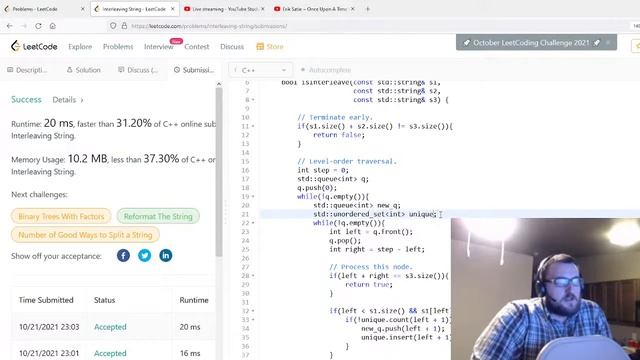Click the 20 ms runtime cell
Image resolution: width=640 pixels, height=360 pixels.
pyautogui.click(x=190, y=327)
